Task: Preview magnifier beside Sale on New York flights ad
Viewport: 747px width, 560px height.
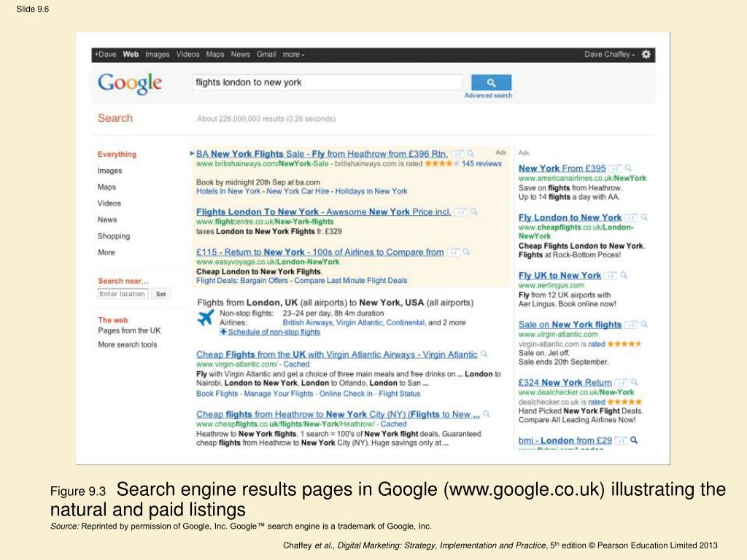Action: 643,324
